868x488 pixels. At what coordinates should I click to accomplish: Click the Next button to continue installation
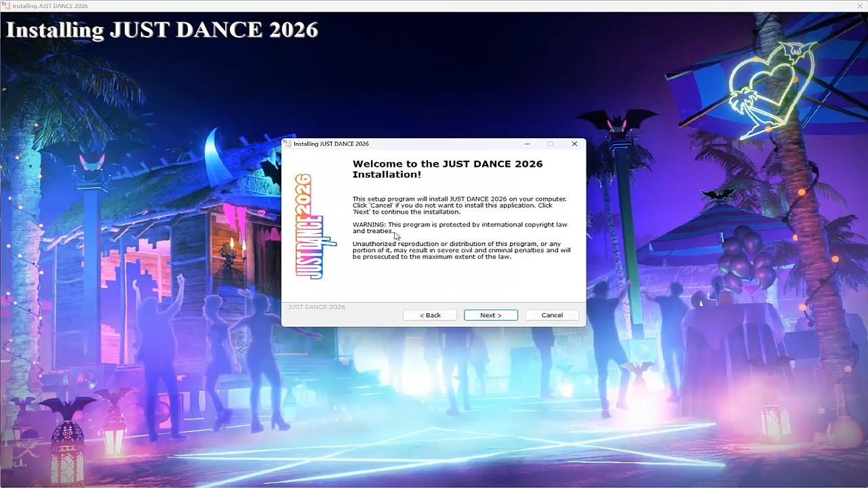coord(490,315)
